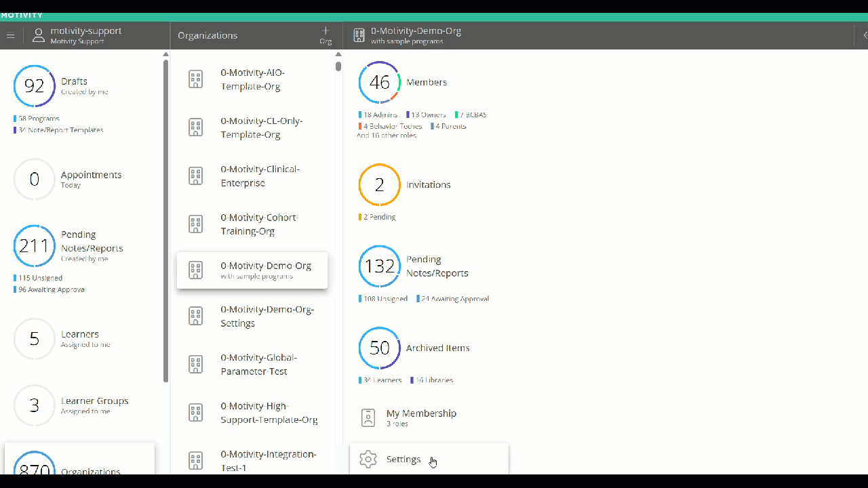The width and height of the screenshot is (868, 488).
Task: Click building icon for 0-Motivity-AIO-Template-Org
Action: coord(195,79)
